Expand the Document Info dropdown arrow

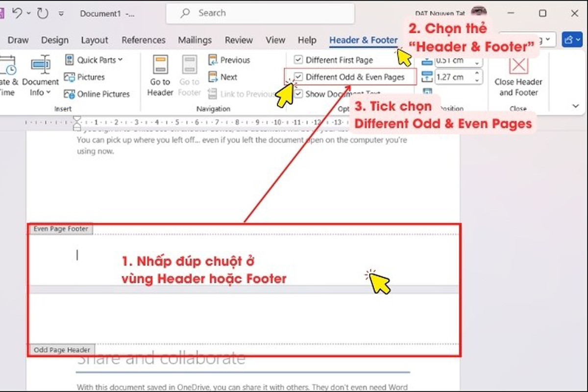[x=49, y=93]
